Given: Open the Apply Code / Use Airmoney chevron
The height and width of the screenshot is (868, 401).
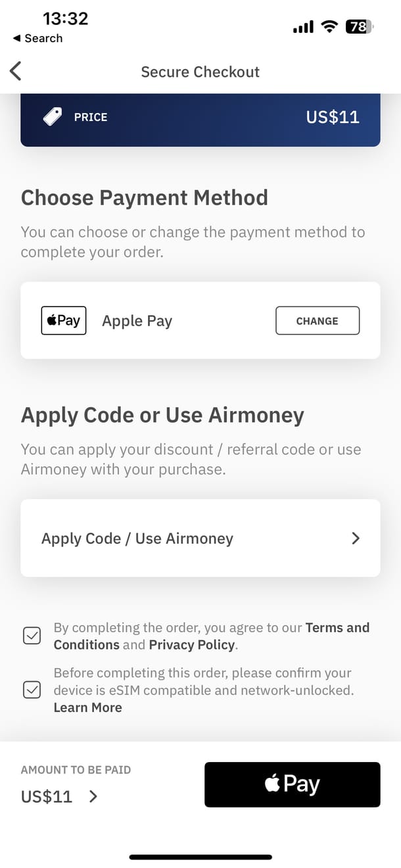Looking at the screenshot, I should [356, 538].
